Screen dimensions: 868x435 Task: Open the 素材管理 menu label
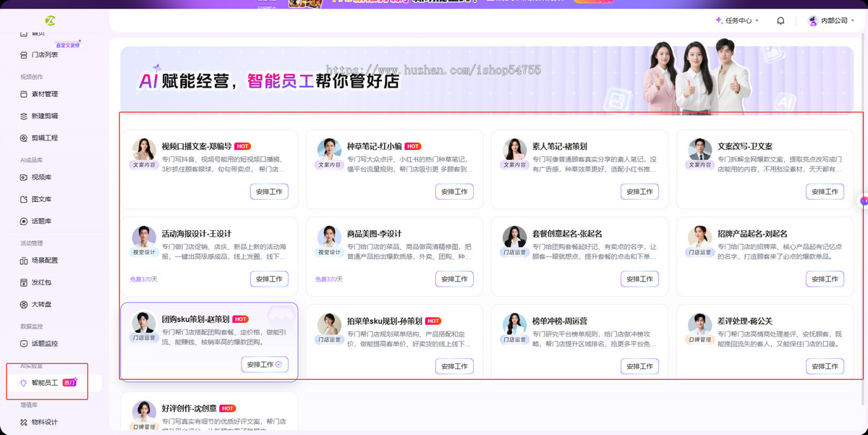(x=45, y=94)
